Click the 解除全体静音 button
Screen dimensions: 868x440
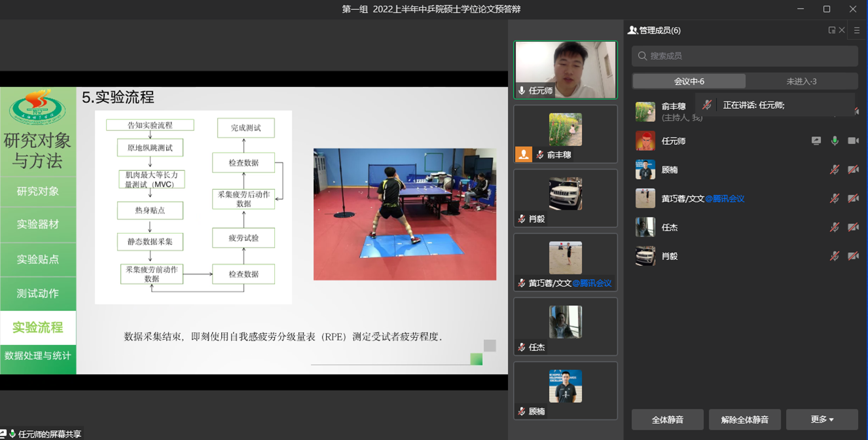[x=744, y=420]
